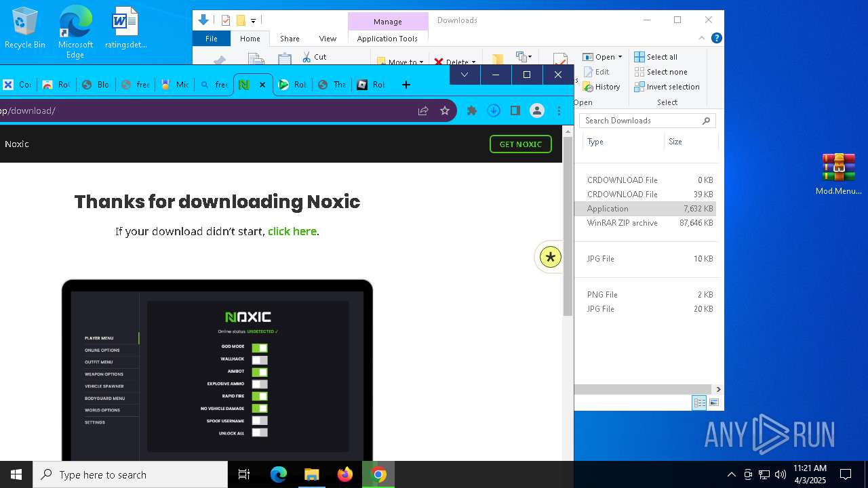
Task: Click Explorer horizontal scrollbar right arrow
Action: pos(718,389)
